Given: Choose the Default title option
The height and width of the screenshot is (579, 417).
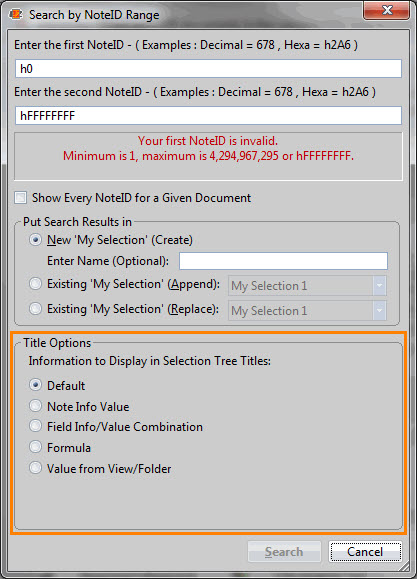Looking at the screenshot, I should point(35,385).
